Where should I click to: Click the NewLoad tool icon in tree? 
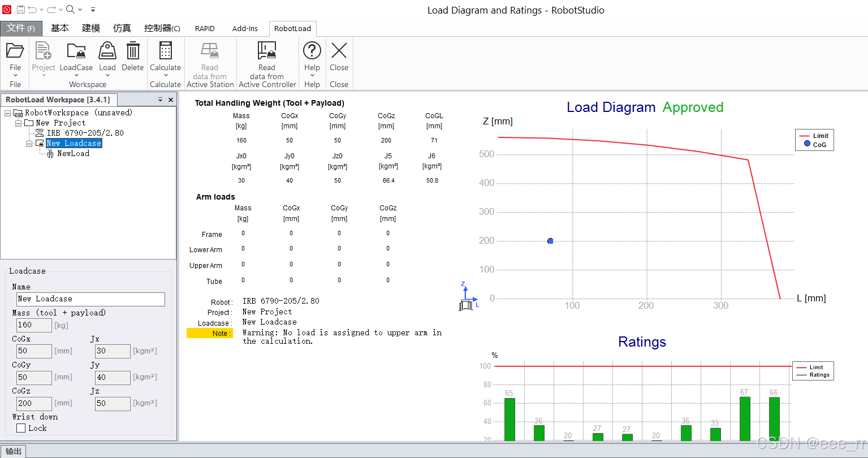(50, 154)
